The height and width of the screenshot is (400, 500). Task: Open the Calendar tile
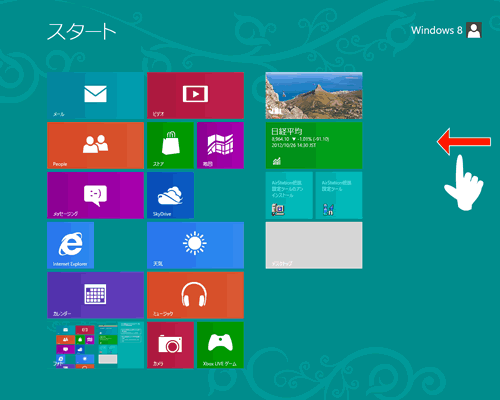[x=95, y=295]
